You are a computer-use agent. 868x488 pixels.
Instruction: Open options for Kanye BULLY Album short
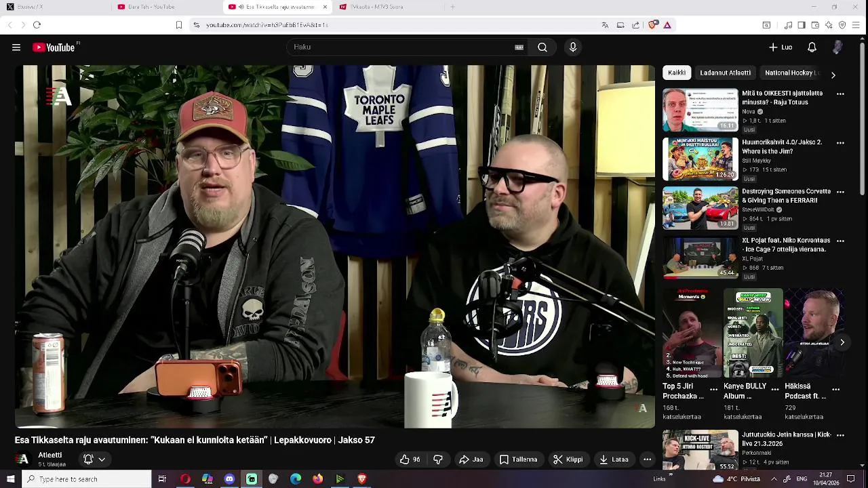click(774, 389)
